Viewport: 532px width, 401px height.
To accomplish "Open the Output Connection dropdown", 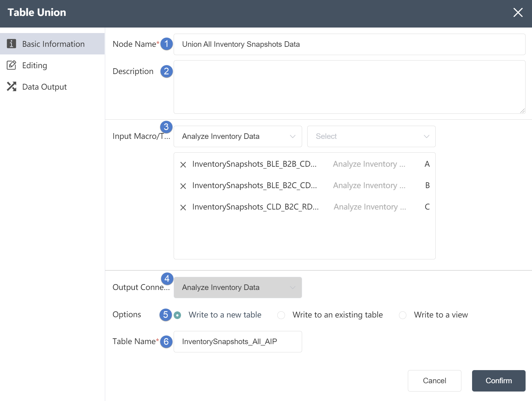I will click(x=238, y=288).
